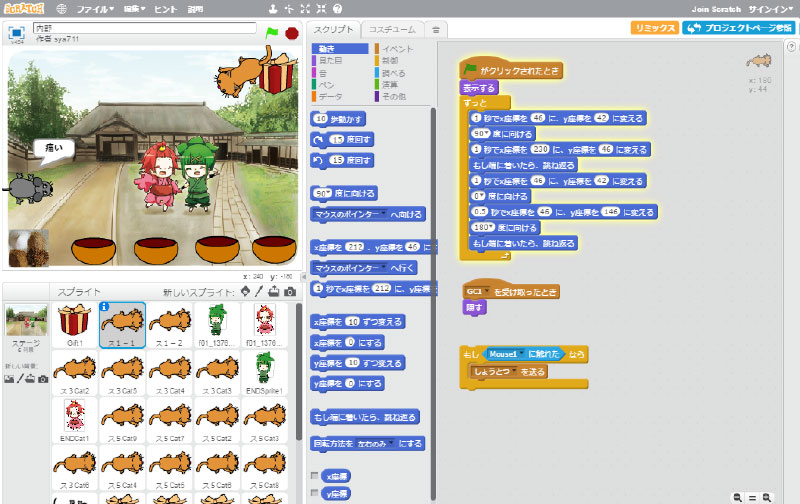Click the block palette vertical scrollbar
800x504 pixels.
coord(433,304)
